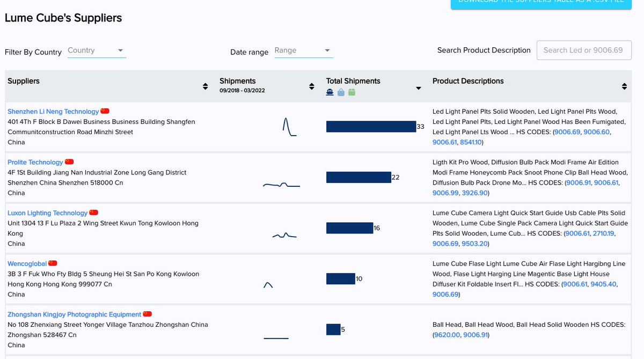The image size is (644, 359).
Task: Open HS code 9620.00 link
Action: pyautogui.click(x=448, y=335)
